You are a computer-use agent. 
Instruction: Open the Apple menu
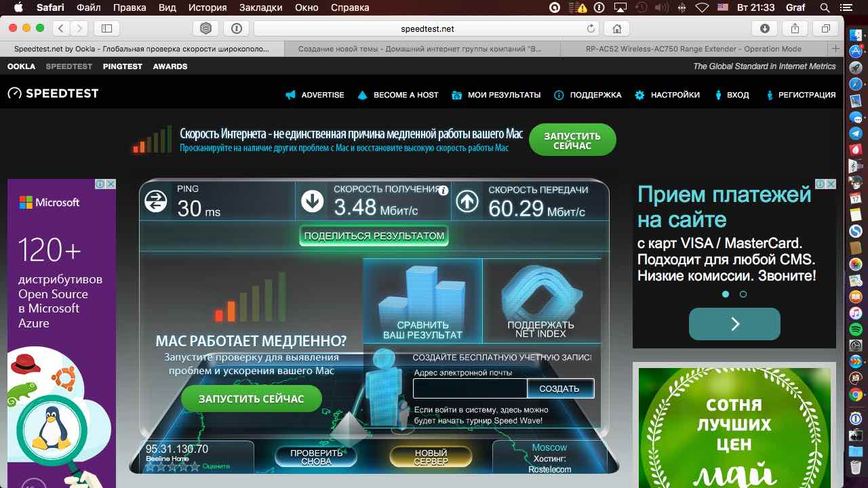click(18, 7)
